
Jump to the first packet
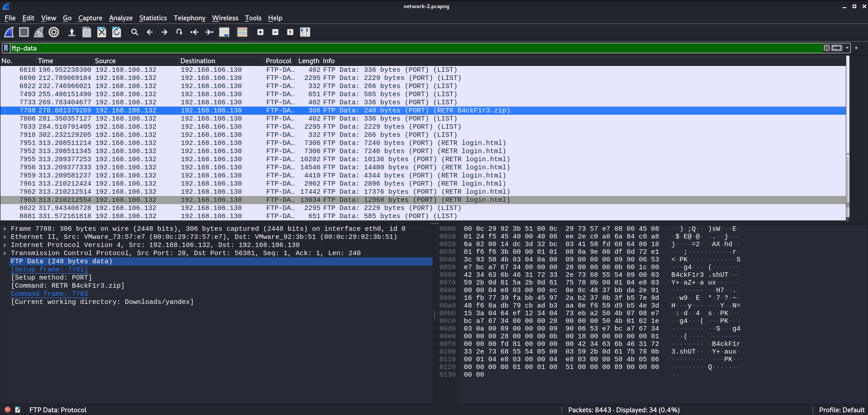194,32
